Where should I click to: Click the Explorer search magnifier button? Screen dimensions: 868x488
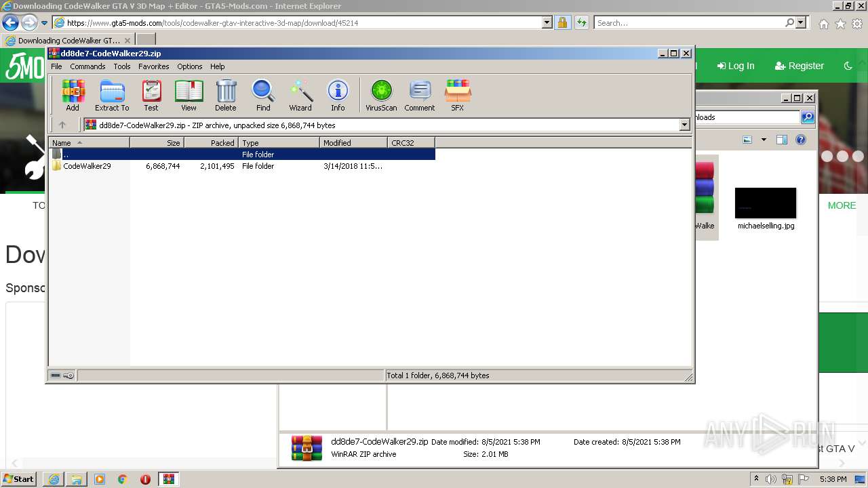coord(808,117)
